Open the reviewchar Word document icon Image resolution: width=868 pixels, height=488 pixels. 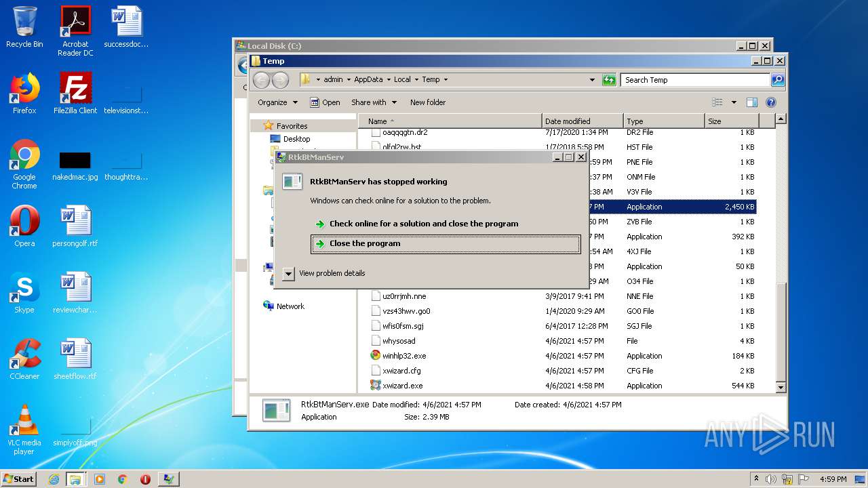click(75, 292)
